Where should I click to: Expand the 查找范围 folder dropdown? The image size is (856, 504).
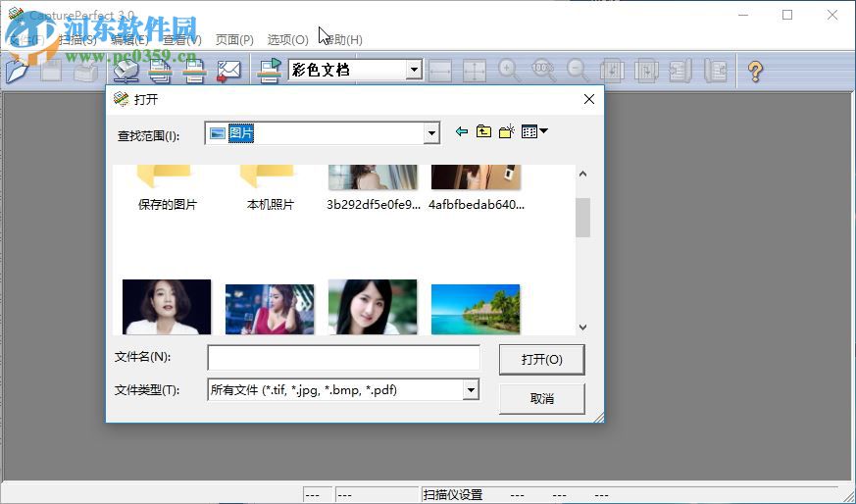tap(431, 133)
